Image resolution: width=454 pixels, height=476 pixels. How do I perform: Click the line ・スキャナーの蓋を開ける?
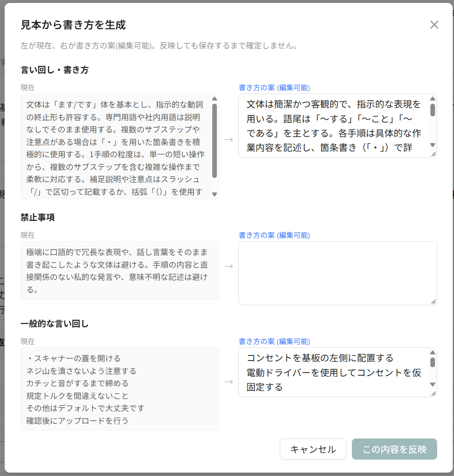(x=73, y=358)
